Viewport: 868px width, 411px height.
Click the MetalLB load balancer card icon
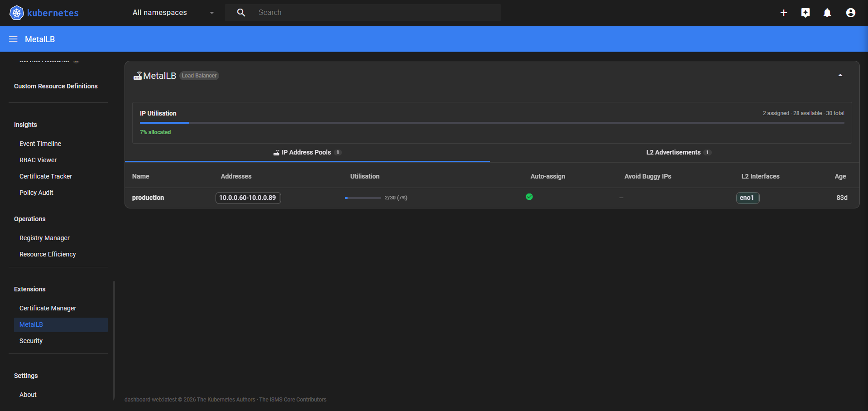coord(138,76)
